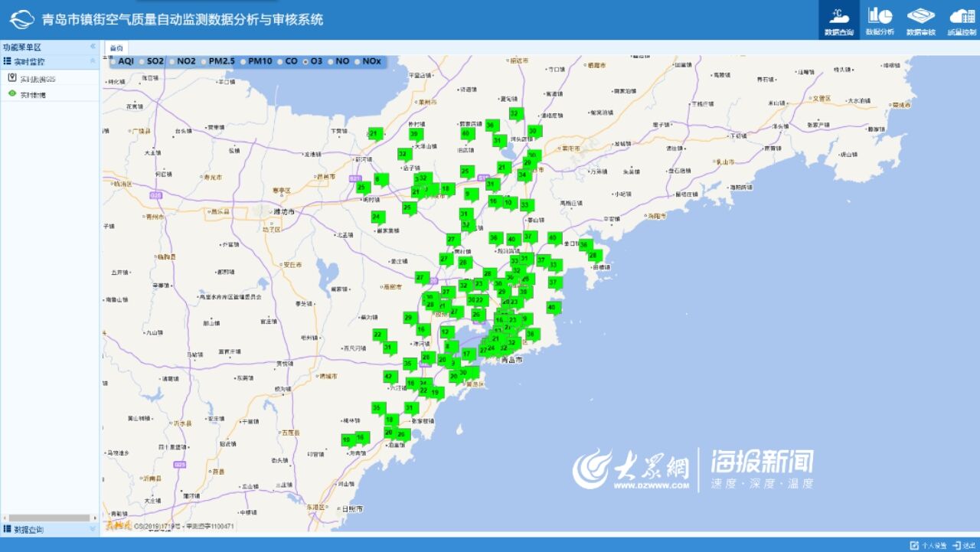
Task: Collapse the 实时监控 section chevron
Action: coord(93,61)
